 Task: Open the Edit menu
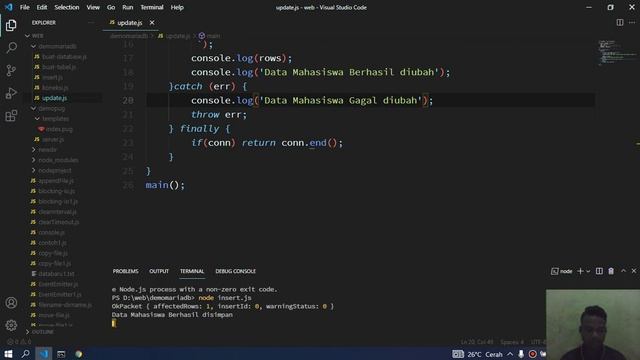[42, 7]
